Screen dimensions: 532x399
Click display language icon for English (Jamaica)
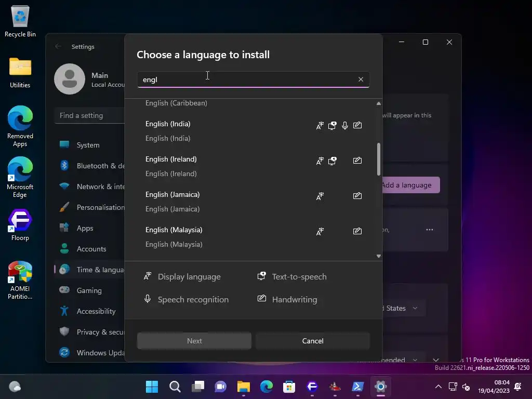[x=320, y=196]
